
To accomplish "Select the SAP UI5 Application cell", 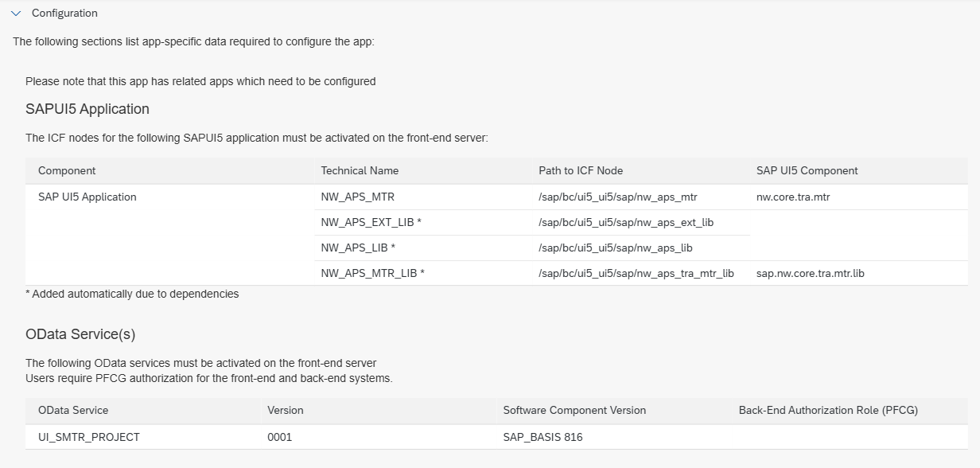I will pos(87,197).
